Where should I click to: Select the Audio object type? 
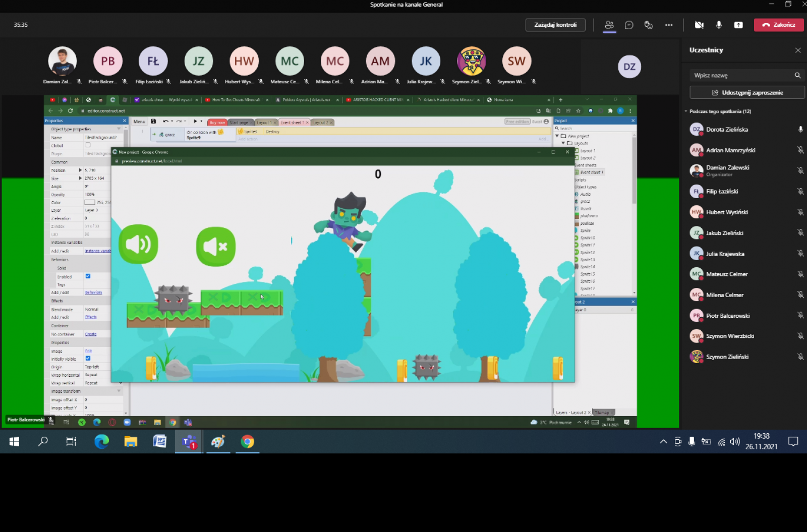585,194
